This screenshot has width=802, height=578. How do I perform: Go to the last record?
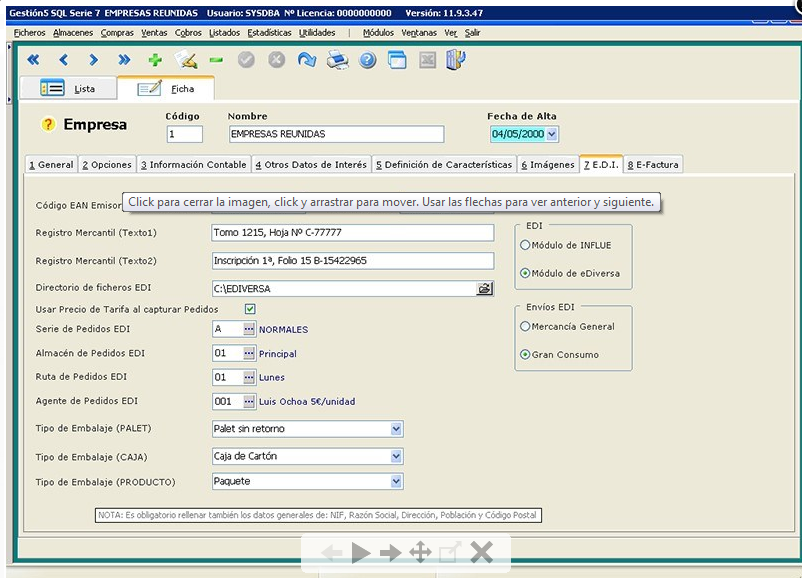[124, 60]
